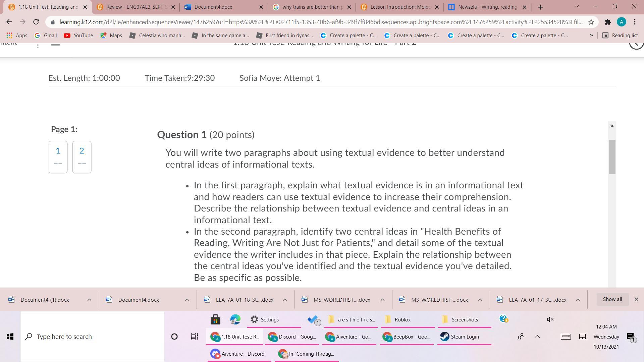The width and height of the screenshot is (644, 362).
Task: Click the Windows search box
Action: click(92, 337)
